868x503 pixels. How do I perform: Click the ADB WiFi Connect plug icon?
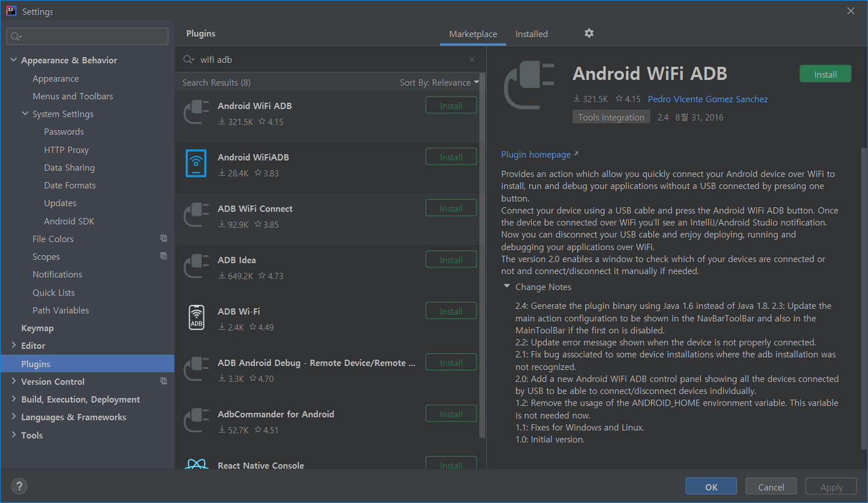[197, 215]
